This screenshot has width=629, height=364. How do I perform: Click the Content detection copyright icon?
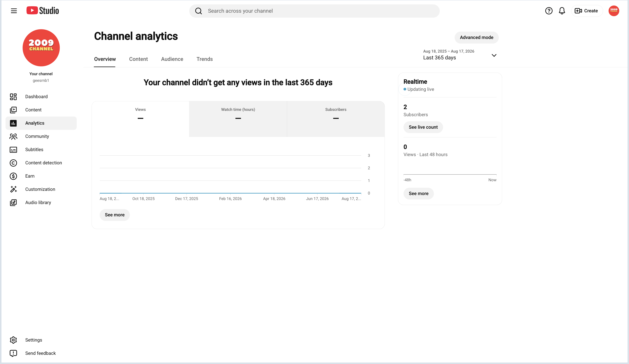[13, 163]
